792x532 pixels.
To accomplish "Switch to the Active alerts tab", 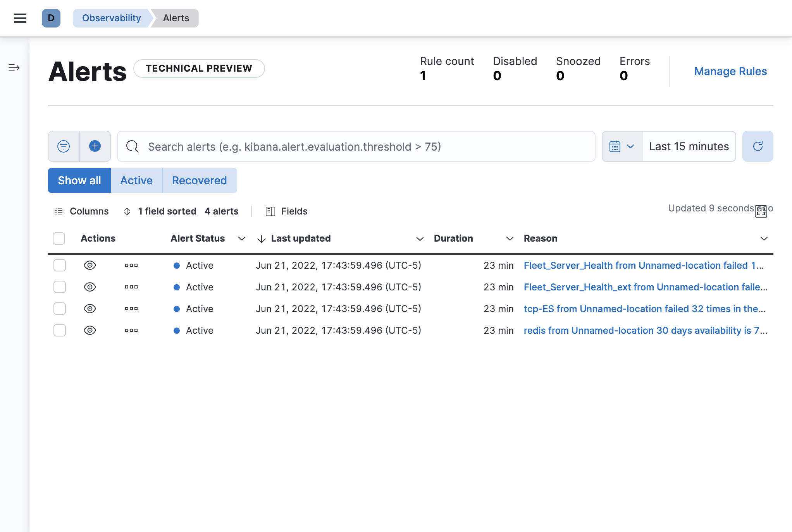I will coord(136,180).
